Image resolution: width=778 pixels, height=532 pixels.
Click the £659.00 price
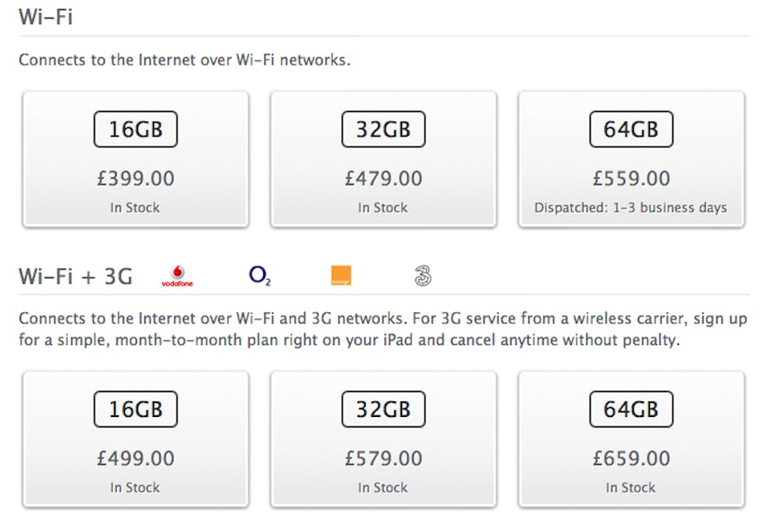tap(631, 458)
